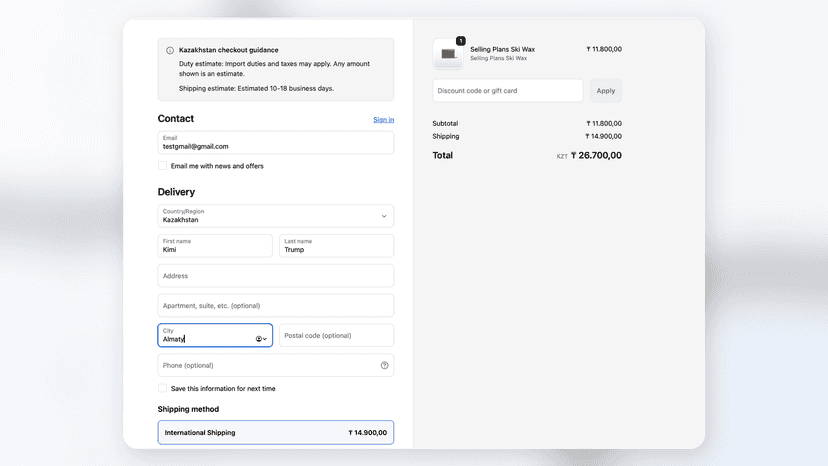Screen dimensions: 828x466
Task: Select the International Shipping method option
Action: coord(276,432)
